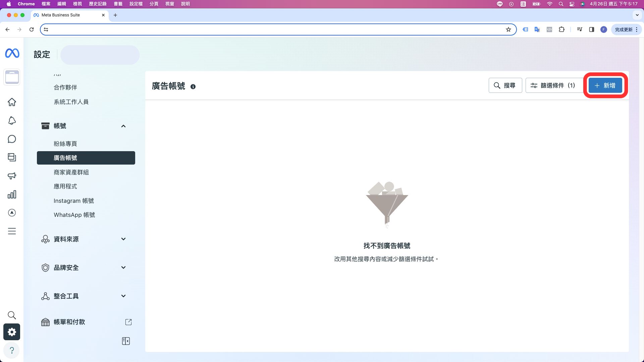644x362 pixels.
Task: Click the 搜尋 search button
Action: pos(505,85)
